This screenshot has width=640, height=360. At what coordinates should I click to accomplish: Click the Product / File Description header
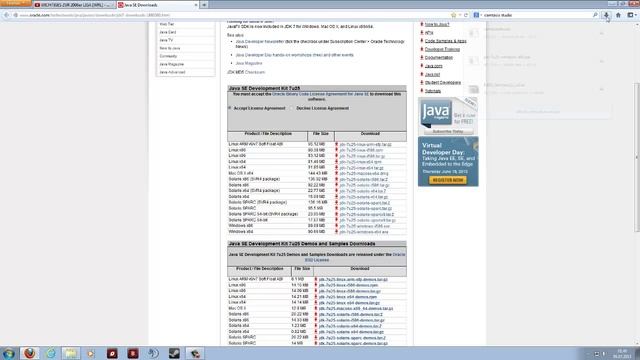tap(268, 134)
